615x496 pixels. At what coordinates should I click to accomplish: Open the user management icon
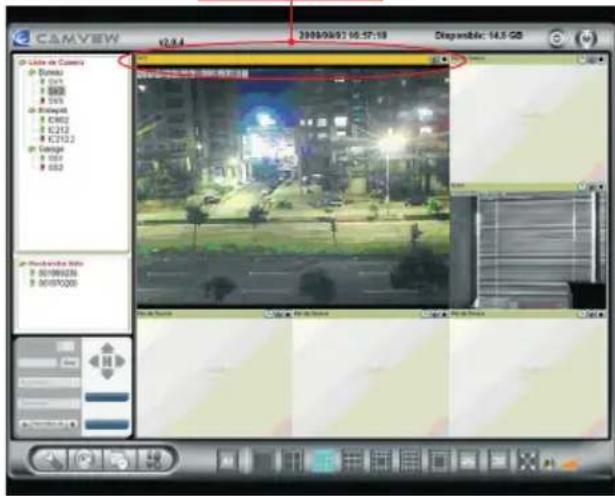[x=154, y=459]
